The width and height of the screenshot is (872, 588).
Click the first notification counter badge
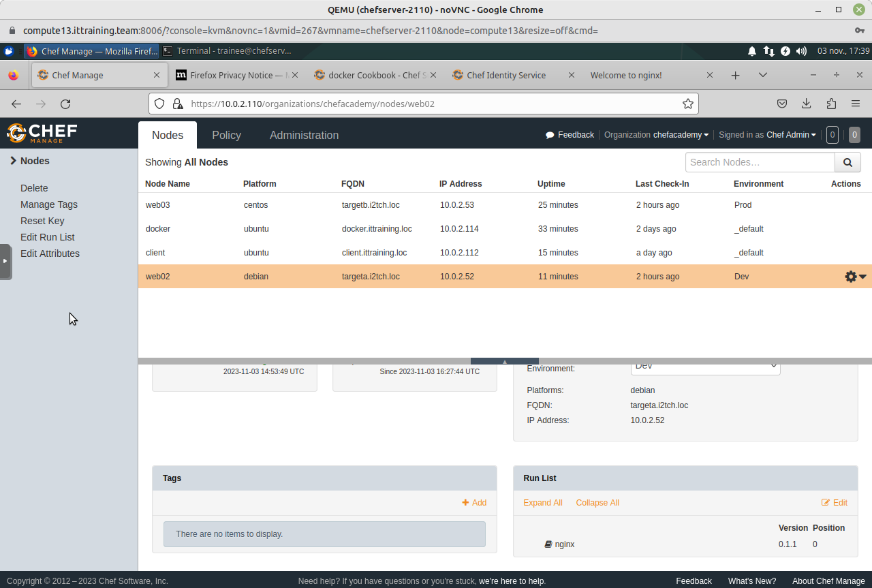pyautogui.click(x=832, y=135)
